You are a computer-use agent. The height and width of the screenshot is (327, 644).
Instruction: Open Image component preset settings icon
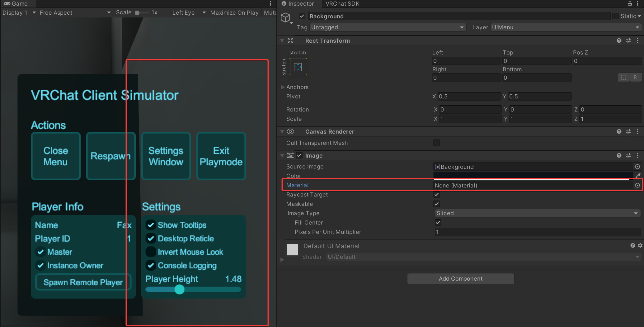[628, 155]
